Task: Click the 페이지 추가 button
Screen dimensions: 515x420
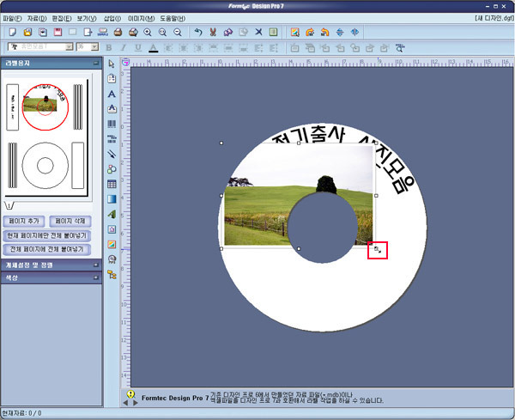Action: 24,222
